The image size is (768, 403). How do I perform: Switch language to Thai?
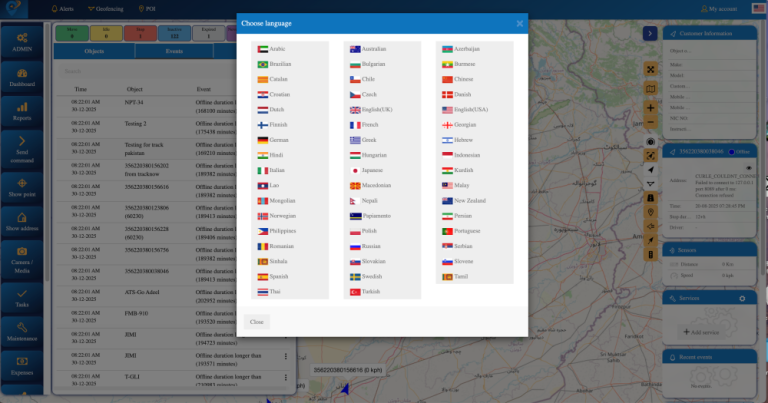pos(275,292)
